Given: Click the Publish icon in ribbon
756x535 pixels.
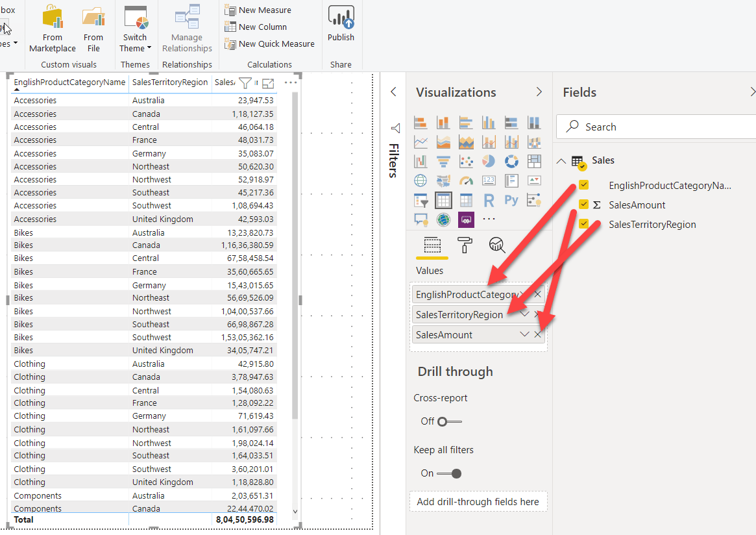Looking at the screenshot, I should click(x=341, y=23).
